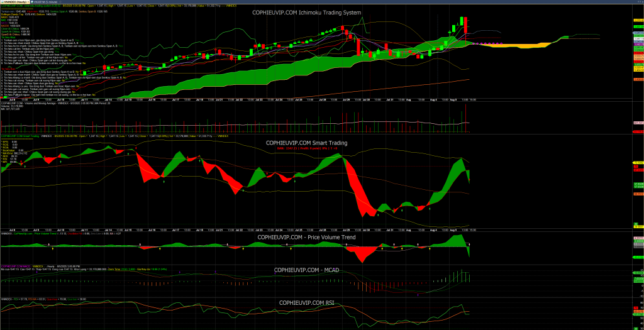Click the 'Price Volume Trend = -13.12' header value
The width and height of the screenshot is (644, 330).
tap(41, 234)
